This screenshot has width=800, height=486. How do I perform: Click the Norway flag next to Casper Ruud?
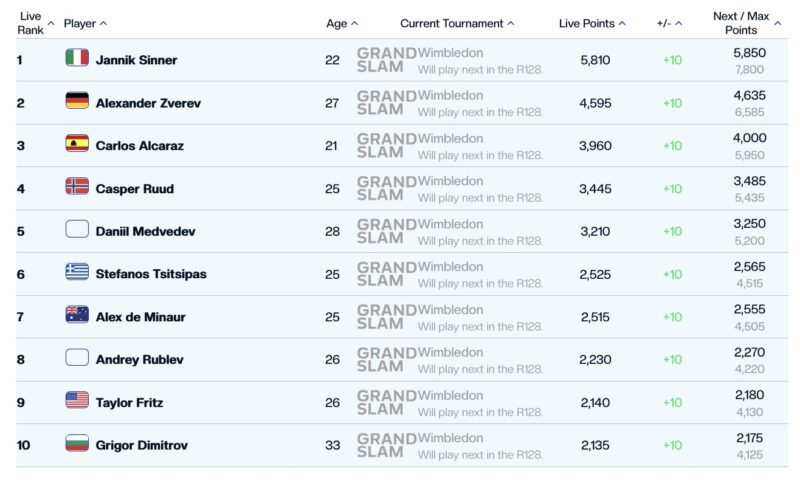pos(77,186)
